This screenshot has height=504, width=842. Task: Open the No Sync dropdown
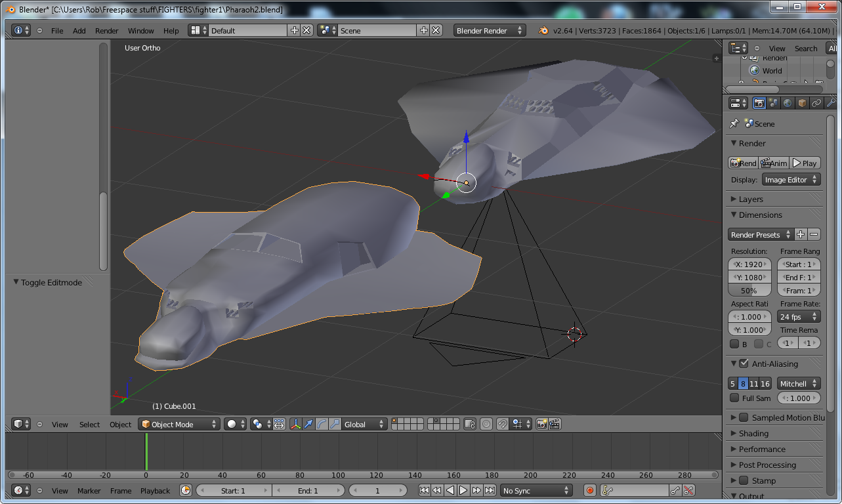click(x=536, y=490)
